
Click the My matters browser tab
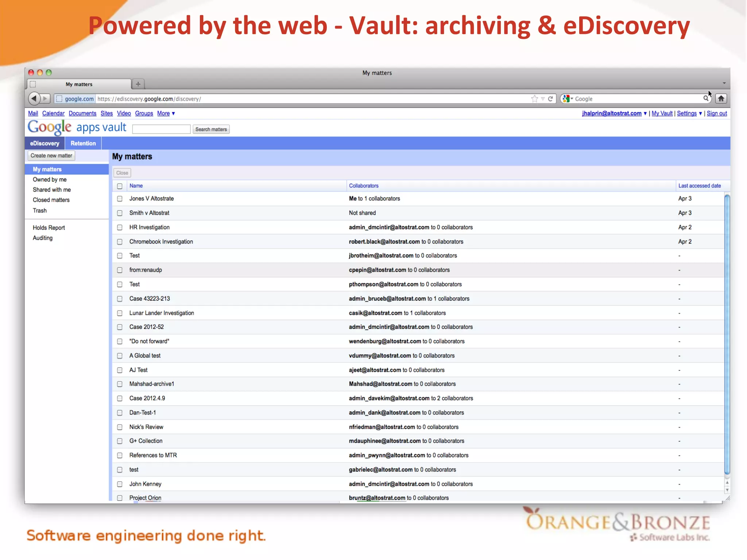(x=79, y=84)
